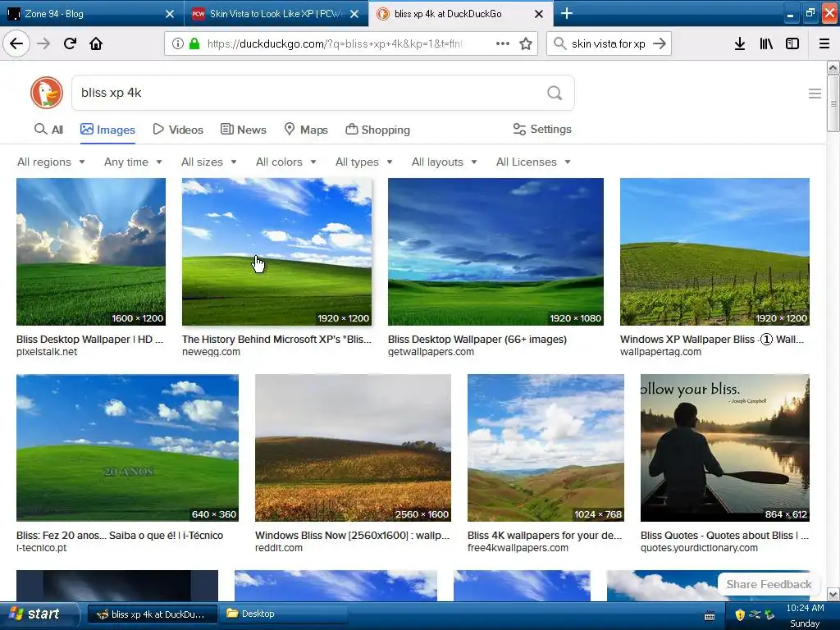This screenshot has width=840, height=630.
Task: Open Bliss 4K wallpapers free4kwallpapers link
Action: click(x=545, y=535)
